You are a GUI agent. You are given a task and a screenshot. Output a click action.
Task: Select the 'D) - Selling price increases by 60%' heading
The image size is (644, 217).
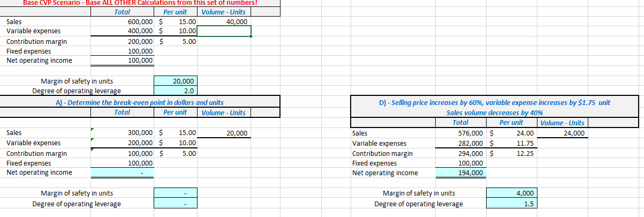pos(494,102)
